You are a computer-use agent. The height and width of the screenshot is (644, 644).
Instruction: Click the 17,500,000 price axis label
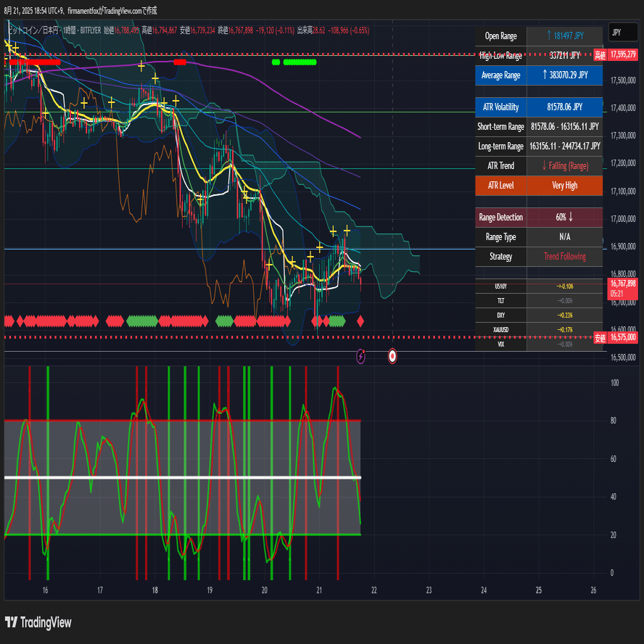click(x=623, y=80)
